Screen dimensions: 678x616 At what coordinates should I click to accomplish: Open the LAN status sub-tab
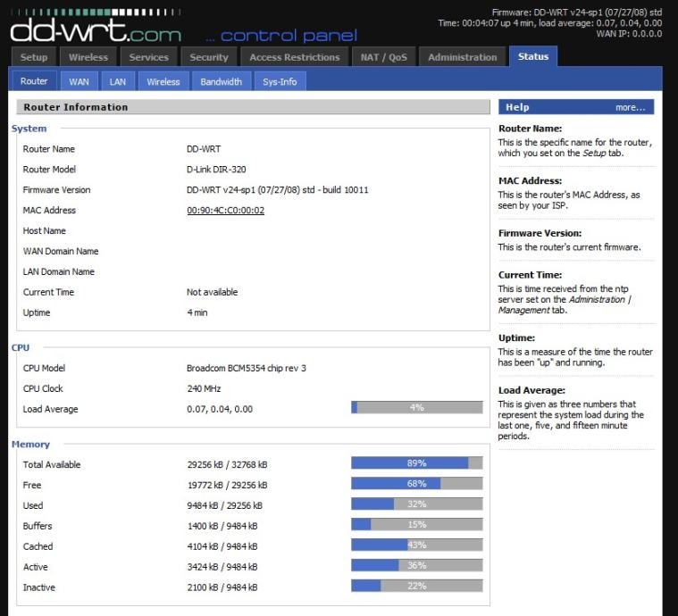coord(117,81)
